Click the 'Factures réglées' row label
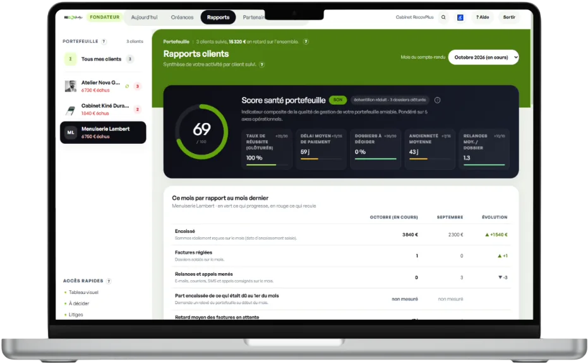The image size is (588, 364). point(193,253)
